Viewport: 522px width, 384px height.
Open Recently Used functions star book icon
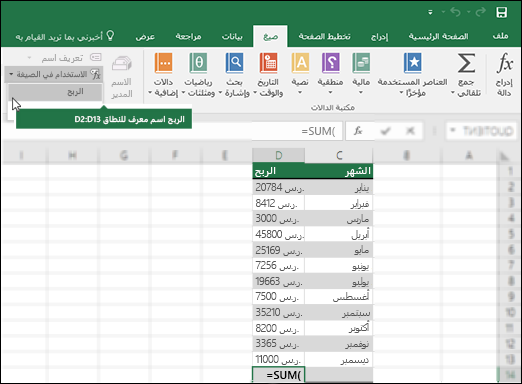(413, 63)
